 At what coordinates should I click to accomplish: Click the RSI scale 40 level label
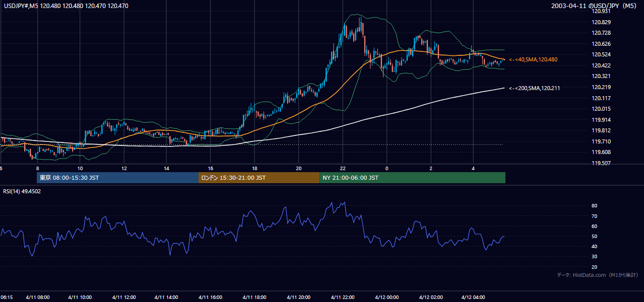tap(594, 246)
